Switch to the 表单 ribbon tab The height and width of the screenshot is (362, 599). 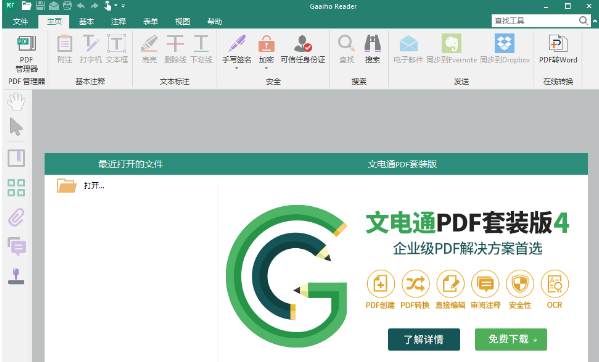pyautogui.click(x=151, y=21)
